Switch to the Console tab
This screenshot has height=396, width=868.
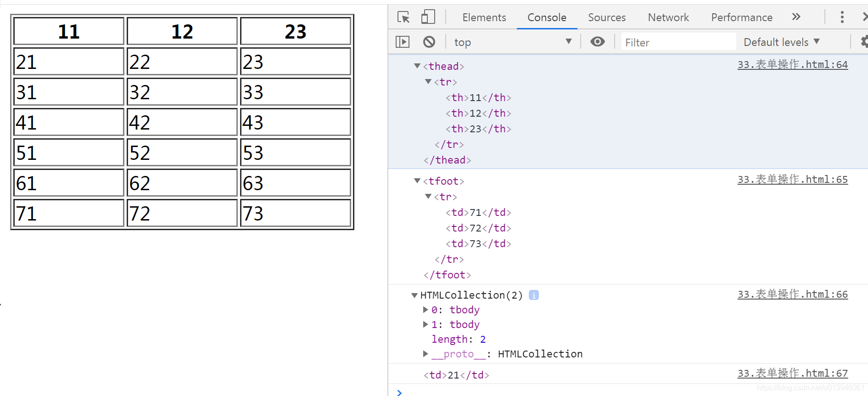click(x=547, y=17)
